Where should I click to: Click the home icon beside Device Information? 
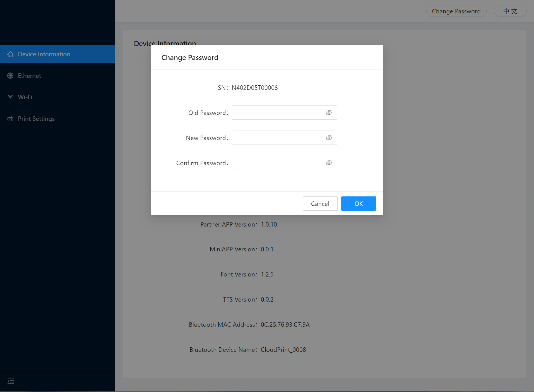[10, 54]
